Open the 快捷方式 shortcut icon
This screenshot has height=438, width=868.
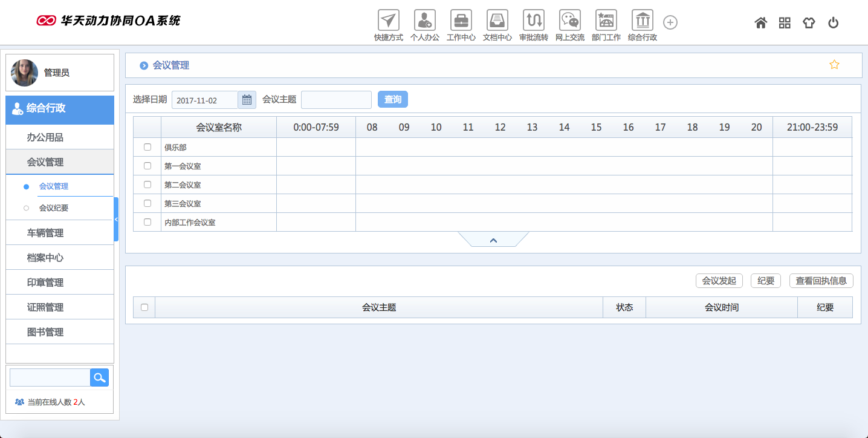point(388,21)
